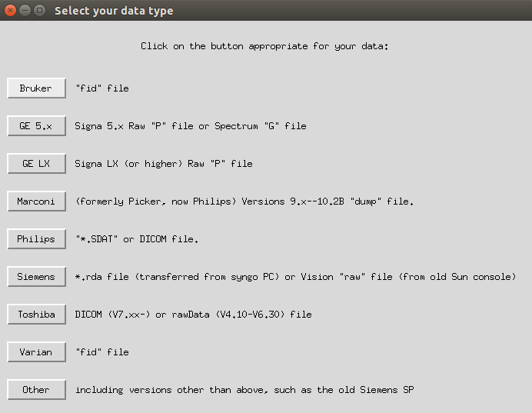Pick the Varian button

[x=36, y=352]
